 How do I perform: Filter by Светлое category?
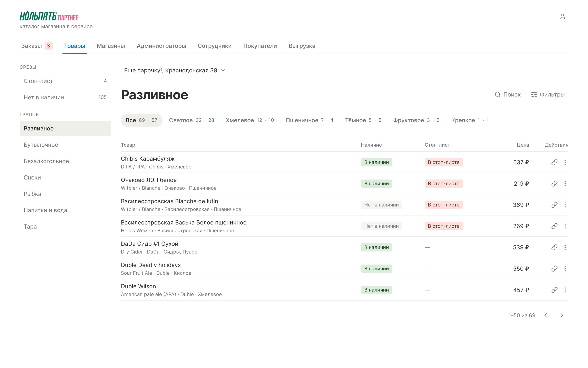pyautogui.click(x=192, y=120)
